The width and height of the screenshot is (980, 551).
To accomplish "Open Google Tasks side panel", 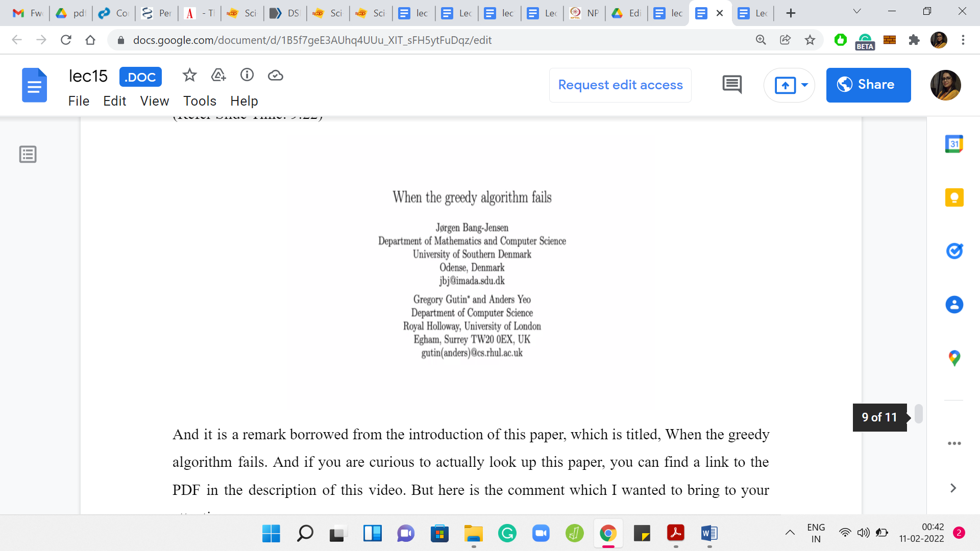I will coord(954,251).
